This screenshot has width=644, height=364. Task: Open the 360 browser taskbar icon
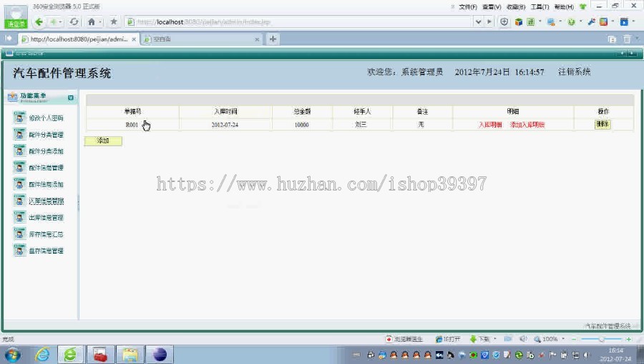coord(71,354)
